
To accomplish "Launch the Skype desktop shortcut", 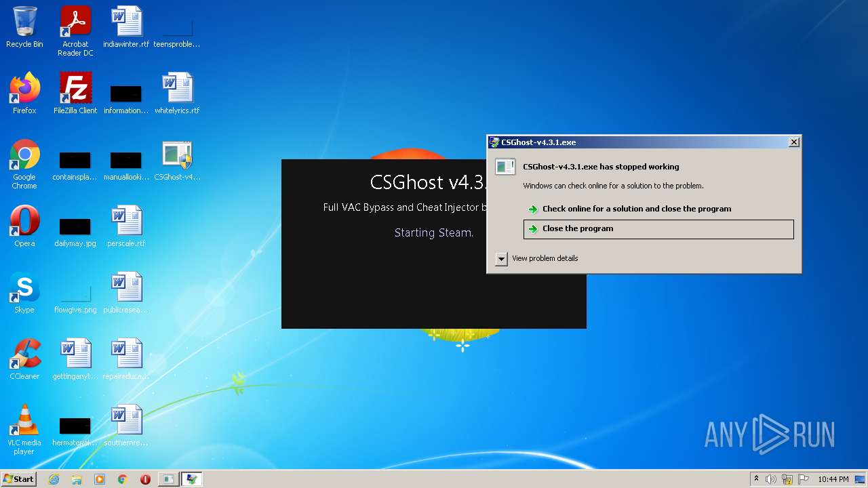I will pyautogui.click(x=24, y=293).
